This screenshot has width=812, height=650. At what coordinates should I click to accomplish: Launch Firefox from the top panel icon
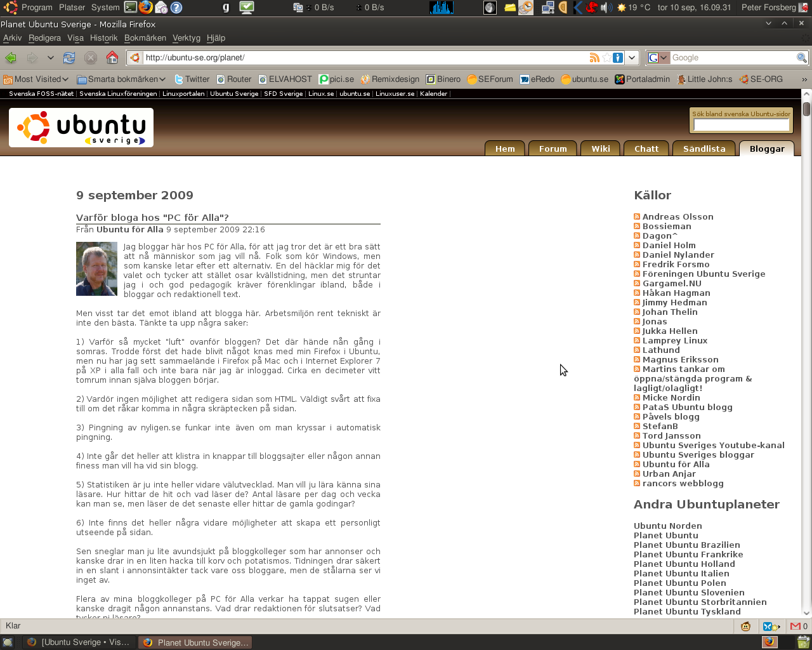click(x=145, y=8)
